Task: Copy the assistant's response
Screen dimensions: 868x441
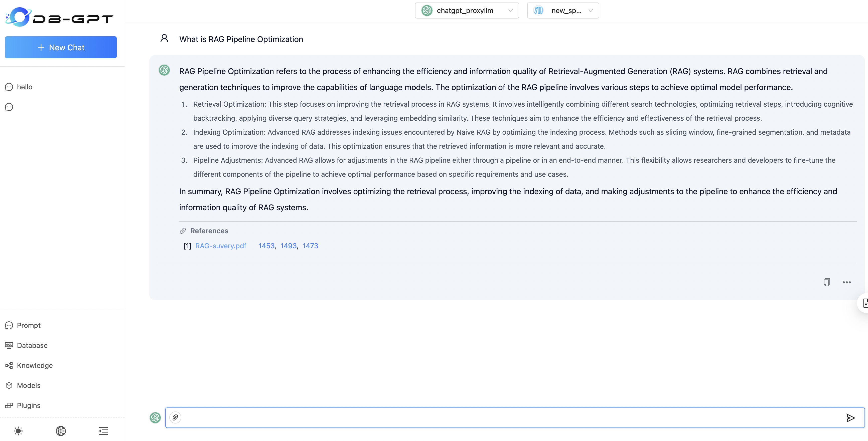Action: coord(827,282)
